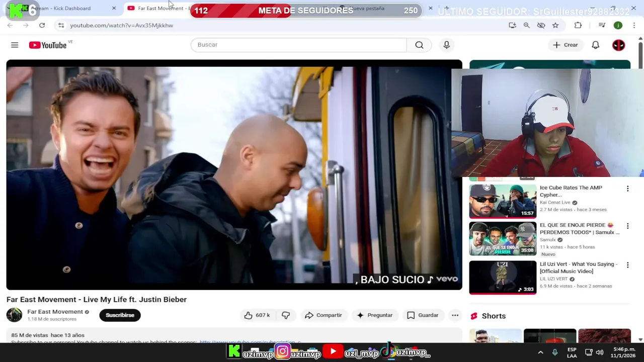Image resolution: width=644 pixels, height=362 pixels.
Task: Open the taskbar clock showing 5:46 p.m.
Action: (x=624, y=352)
